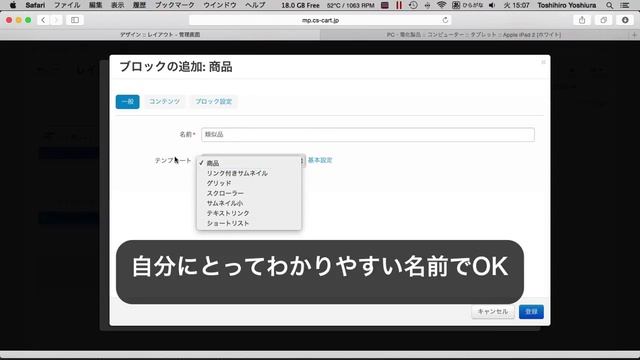Image resolution: width=640 pixels, height=360 pixels.
Task: Go back with Safari back arrow
Action: coord(43,20)
